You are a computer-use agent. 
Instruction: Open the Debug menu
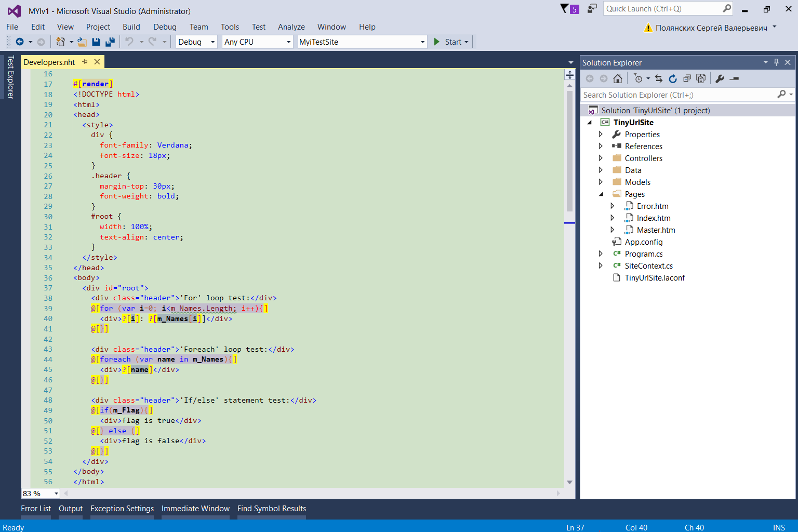click(x=165, y=27)
